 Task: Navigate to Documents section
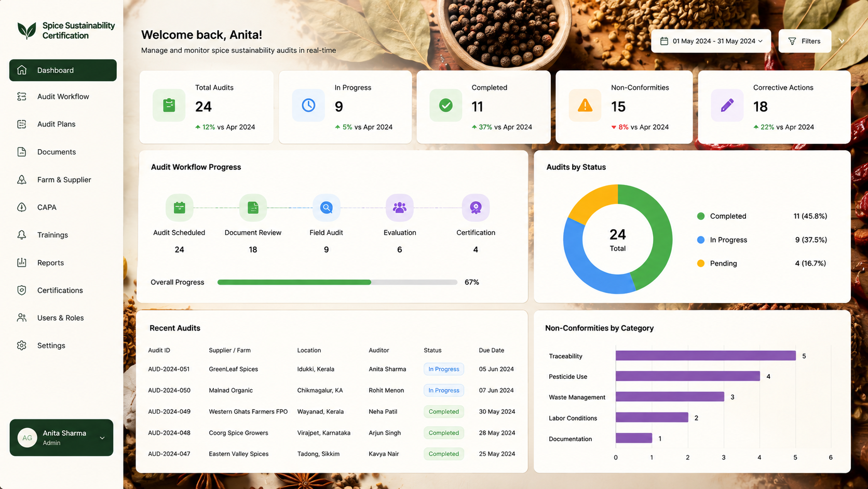(x=63, y=152)
